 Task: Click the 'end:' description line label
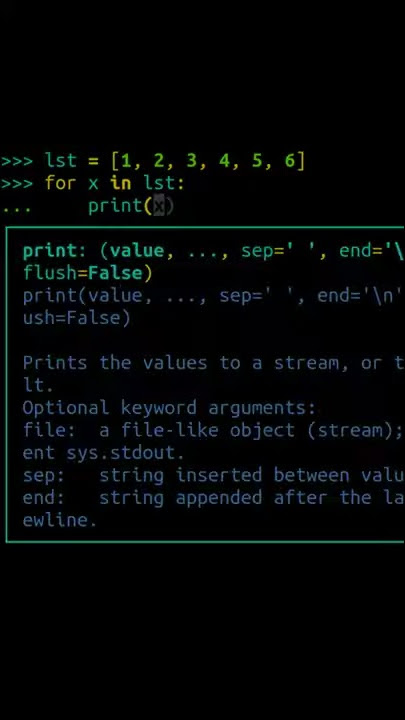point(44,498)
